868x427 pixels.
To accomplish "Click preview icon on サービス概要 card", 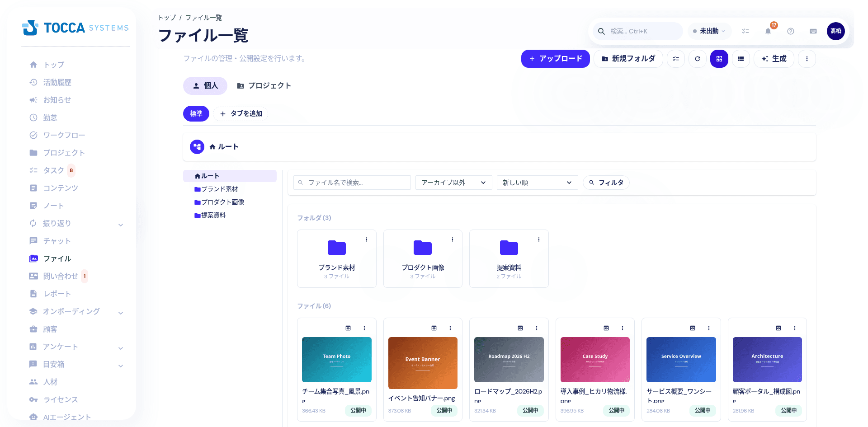I will point(693,328).
